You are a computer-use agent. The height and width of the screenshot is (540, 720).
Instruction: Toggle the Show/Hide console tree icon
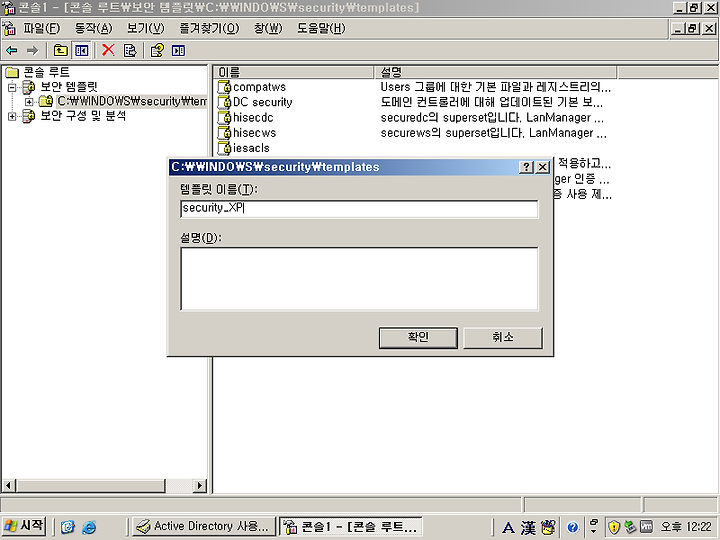tap(82, 51)
